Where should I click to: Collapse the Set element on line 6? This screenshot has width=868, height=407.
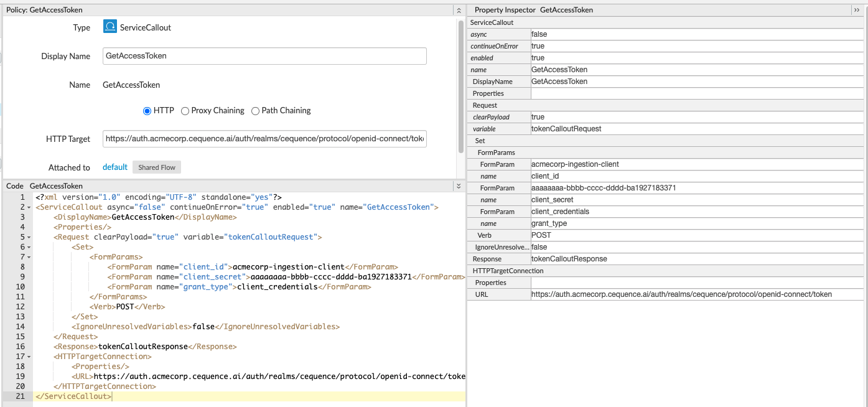tap(29, 247)
